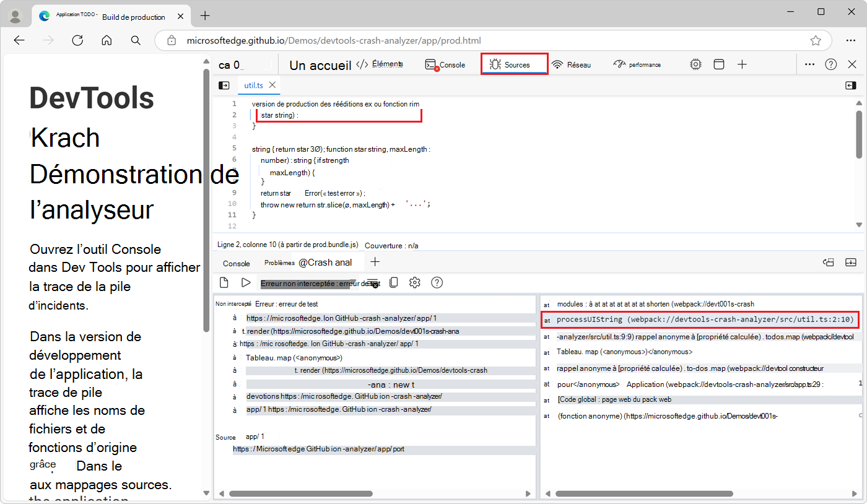This screenshot has width=867, height=504.
Task: Click the search icon in browser toolbar
Action: point(136,40)
